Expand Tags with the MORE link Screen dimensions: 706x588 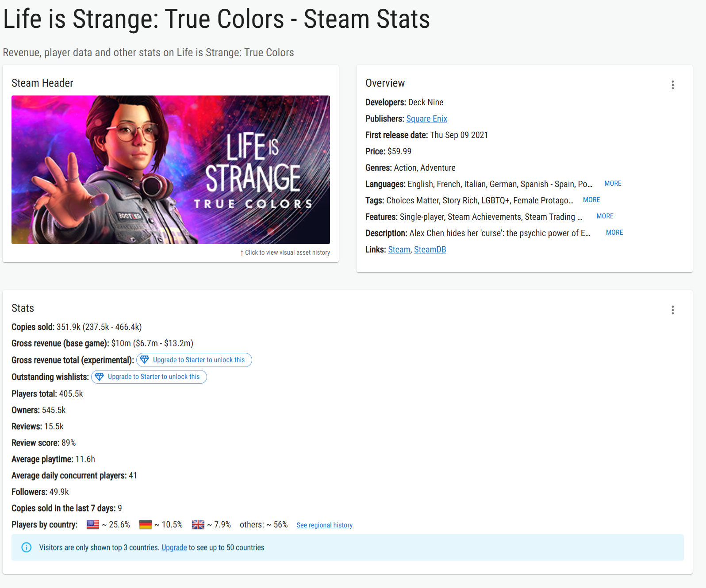(x=591, y=200)
